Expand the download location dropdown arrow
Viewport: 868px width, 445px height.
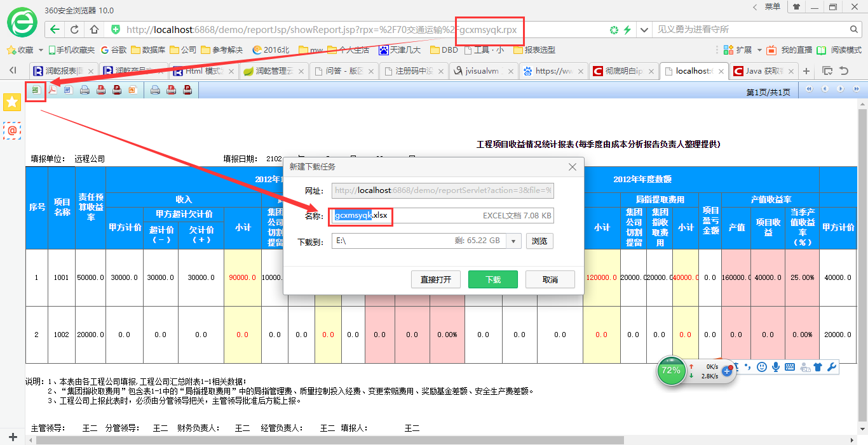(515, 241)
